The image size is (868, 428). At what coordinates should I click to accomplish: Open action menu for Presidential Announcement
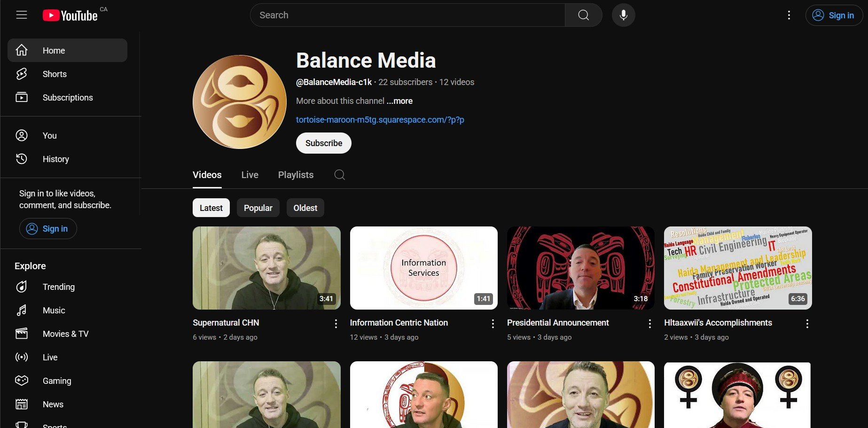[x=649, y=324]
